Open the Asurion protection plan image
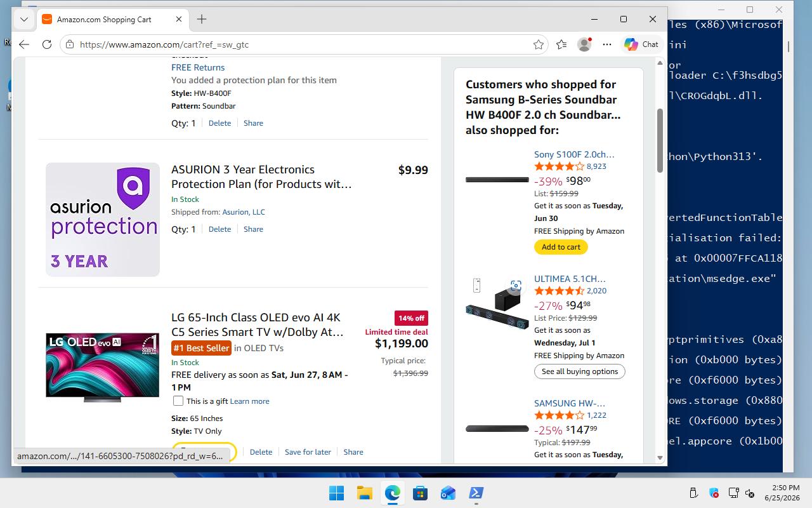The height and width of the screenshot is (508, 812). pyautogui.click(x=103, y=220)
